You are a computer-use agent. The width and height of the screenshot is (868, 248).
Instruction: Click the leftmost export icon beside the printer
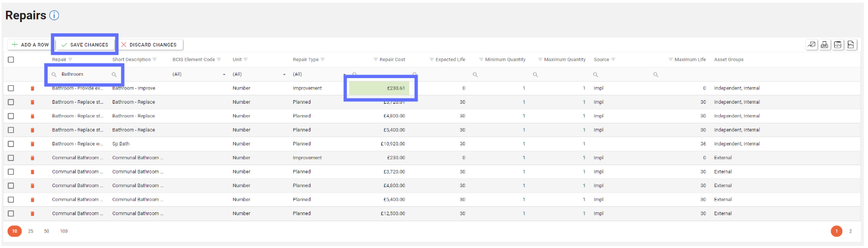tap(812, 45)
